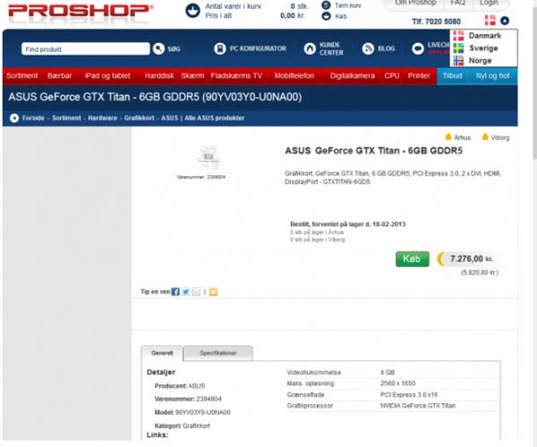Screen dimensions: 537x447
Task: Click Model 90YV03Y0-U0NA00 text
Action: click(x=192, y=412)
